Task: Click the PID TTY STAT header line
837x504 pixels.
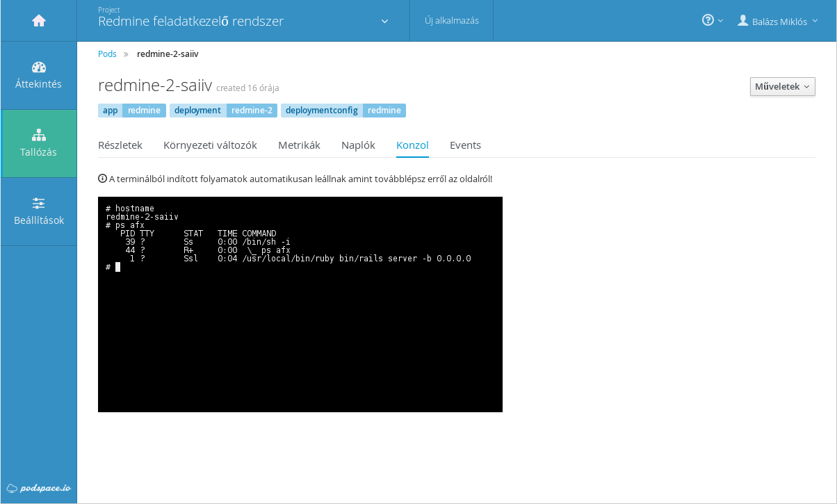Action: click(198, 234)
